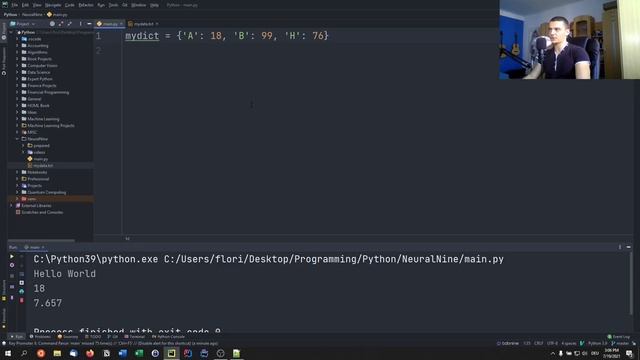Expand the Expert Python folder

pyautogui.click(x=17, y=79)
